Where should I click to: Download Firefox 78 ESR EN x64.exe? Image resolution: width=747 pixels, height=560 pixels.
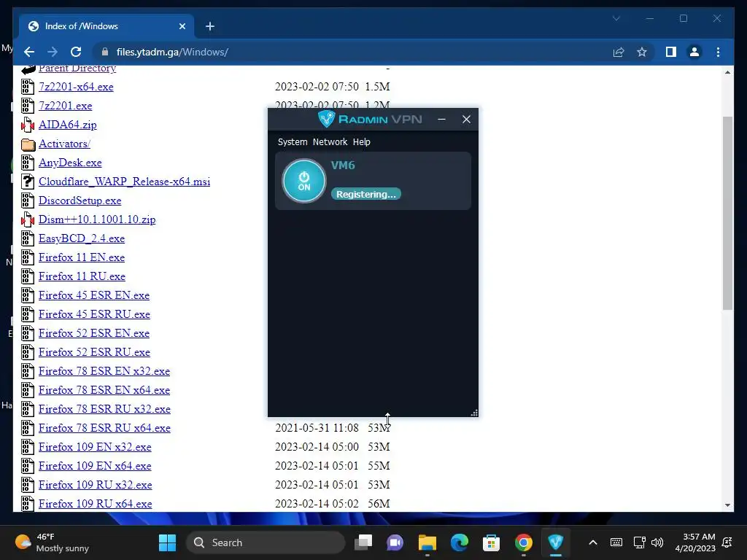coord(104,390)
